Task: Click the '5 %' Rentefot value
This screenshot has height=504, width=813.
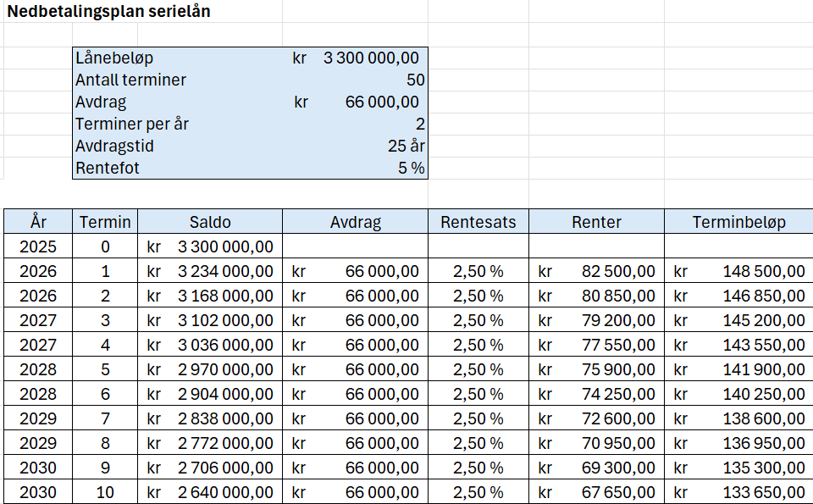Action: (412, 168)
